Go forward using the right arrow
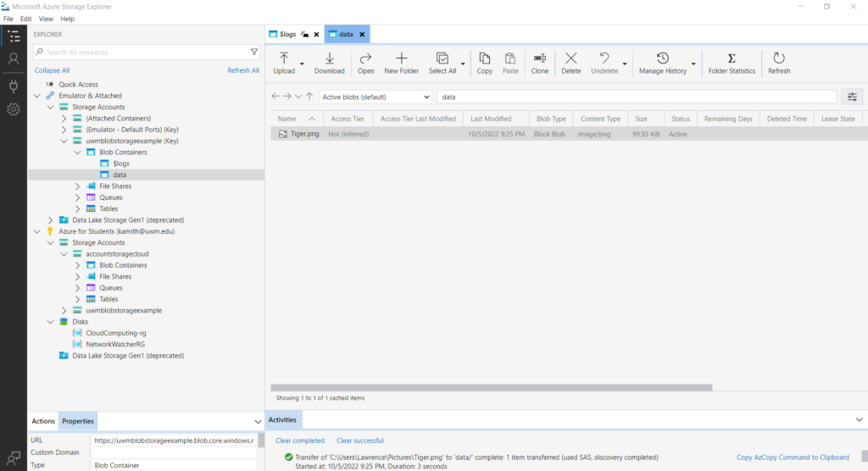This screenshot has height=471, width=868. [x=287, y=97]
